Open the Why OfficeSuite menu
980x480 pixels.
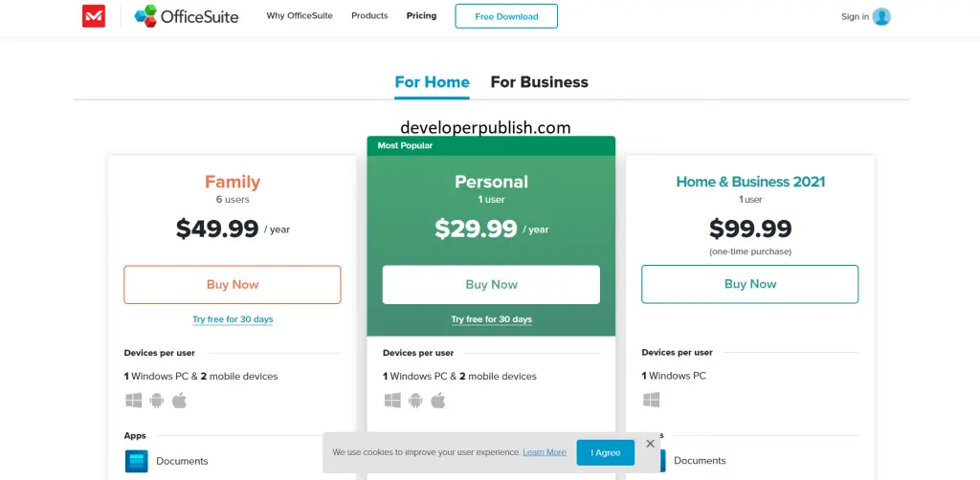300,15
